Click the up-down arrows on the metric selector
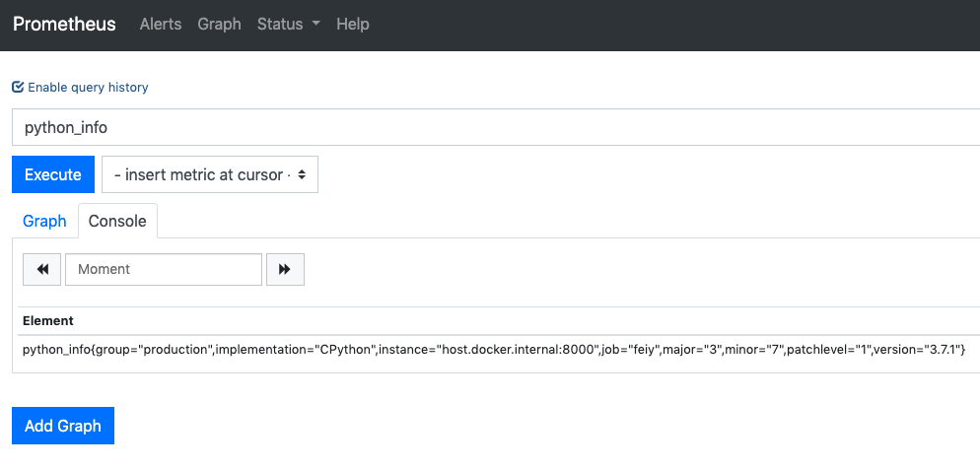 302,174
